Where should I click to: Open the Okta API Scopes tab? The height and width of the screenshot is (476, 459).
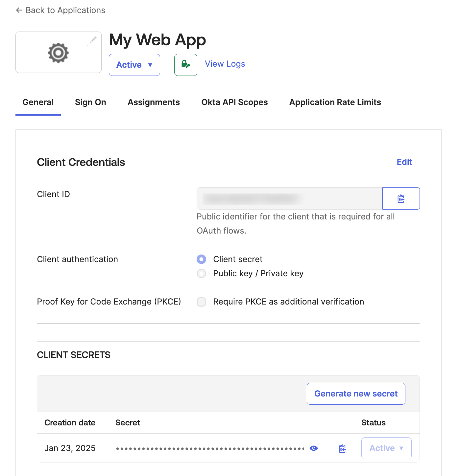tap(234, 102)
